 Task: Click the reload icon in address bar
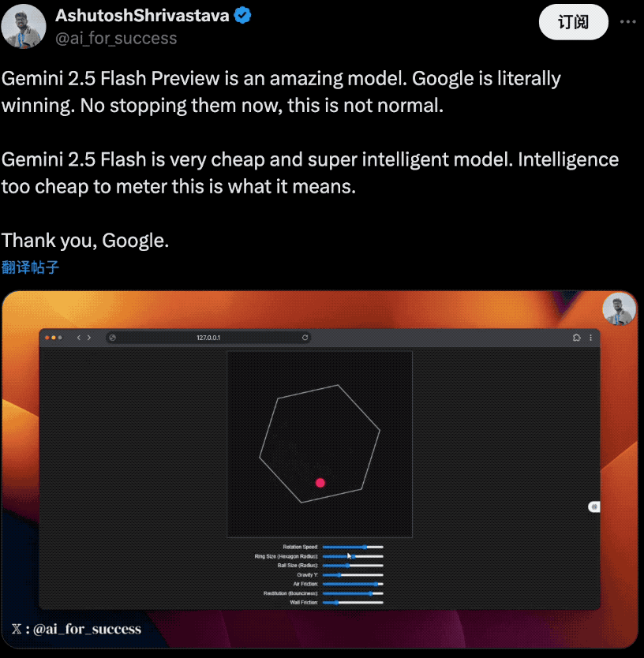[305, 338]
